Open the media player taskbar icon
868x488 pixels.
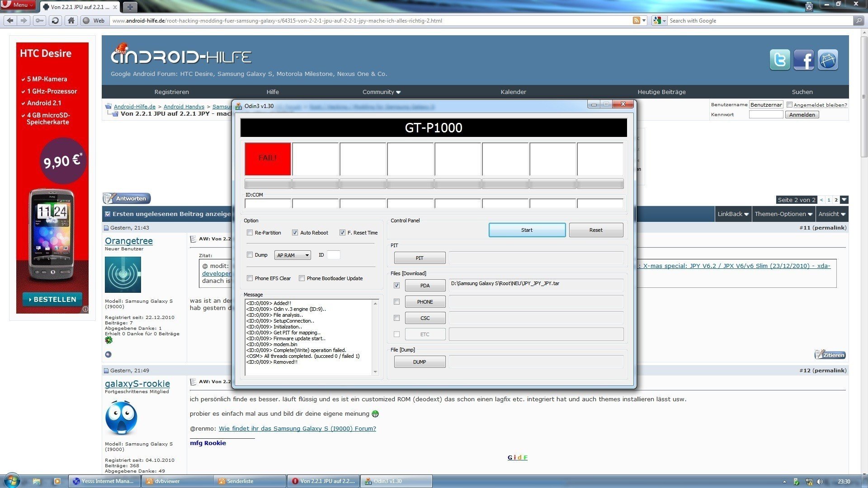point(57,481)
